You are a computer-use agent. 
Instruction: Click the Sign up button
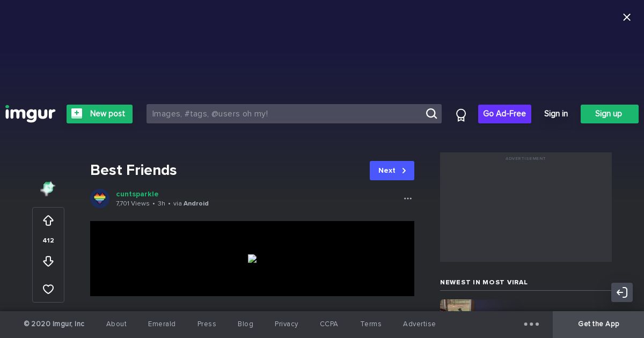(609, 114)
